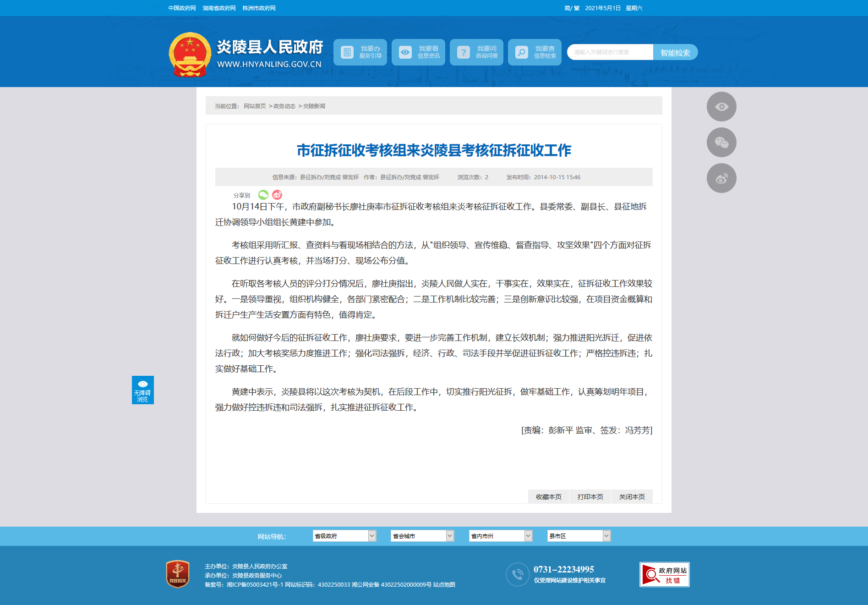Click the keyword search input field
The height and width of the screenshot is (605, 868).
click(x=610, y=52)
